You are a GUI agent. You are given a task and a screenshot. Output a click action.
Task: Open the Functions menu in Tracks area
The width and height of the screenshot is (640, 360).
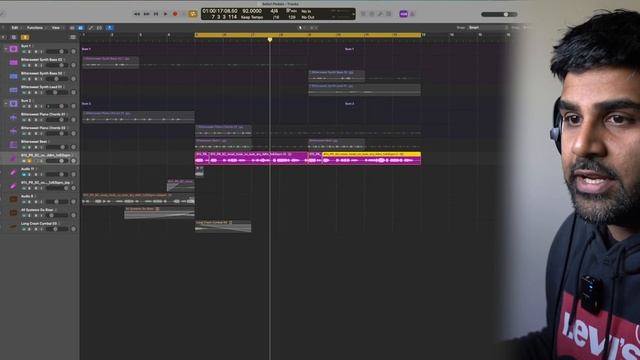click(x=35, y=28)
